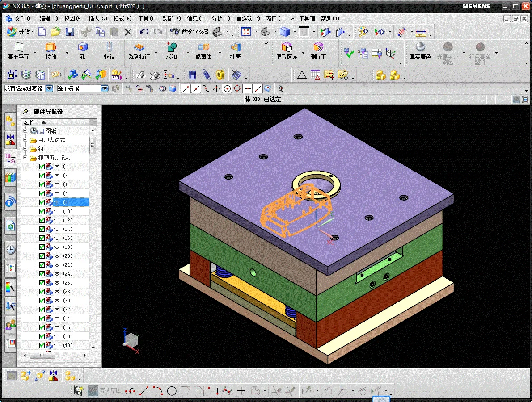The image size is (532, 402).
Task: Click the rectangle sketch tool
Action: tap(213, 391)
